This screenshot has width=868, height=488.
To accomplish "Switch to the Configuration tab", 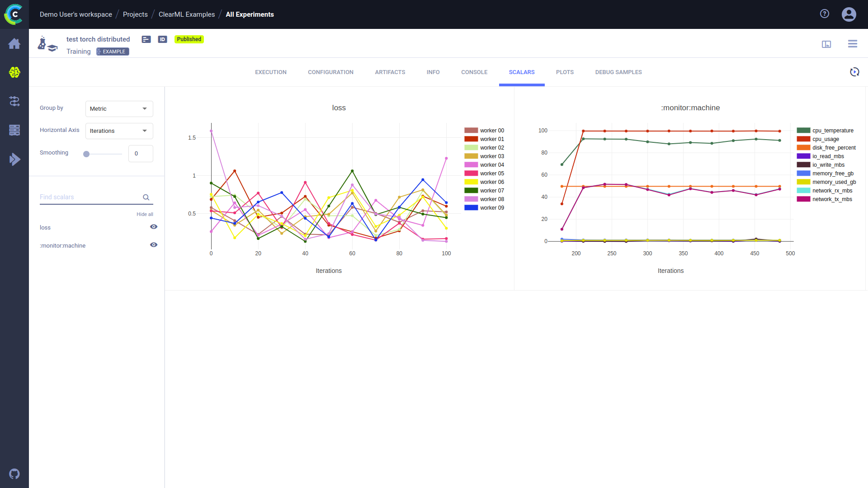I will (331, 72).
